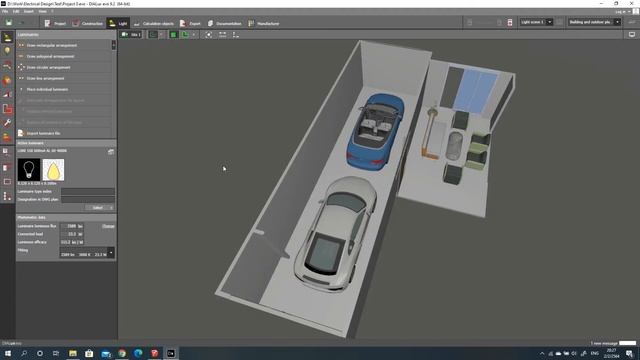Open Google Chrome from the taskbar
The height and width of the screenshot is (360, 640).
tap(122, 353)
